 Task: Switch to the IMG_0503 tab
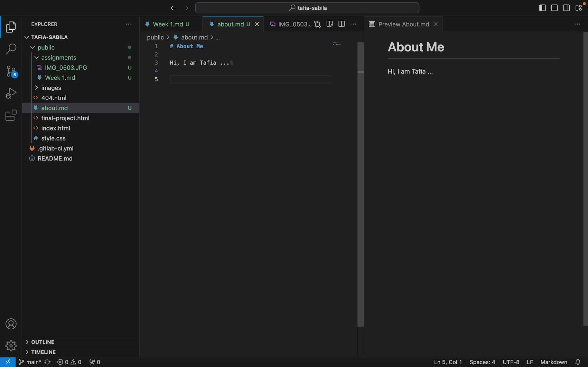pos(290,24)
